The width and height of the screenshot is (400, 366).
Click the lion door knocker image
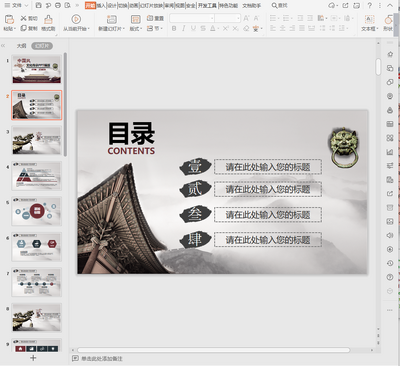(344, 147)
